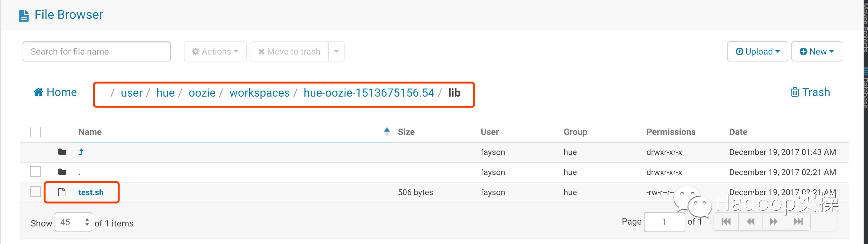Go to the previous page of results

(750, 221)
